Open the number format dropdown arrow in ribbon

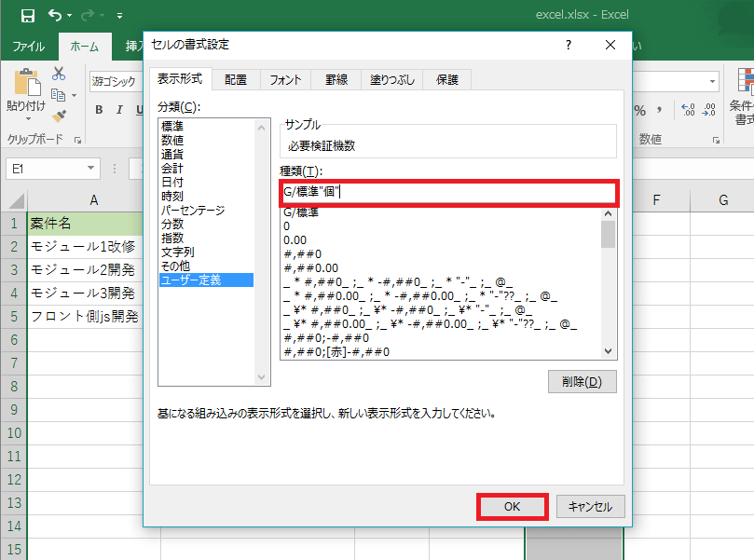click(x=712, y=81)
